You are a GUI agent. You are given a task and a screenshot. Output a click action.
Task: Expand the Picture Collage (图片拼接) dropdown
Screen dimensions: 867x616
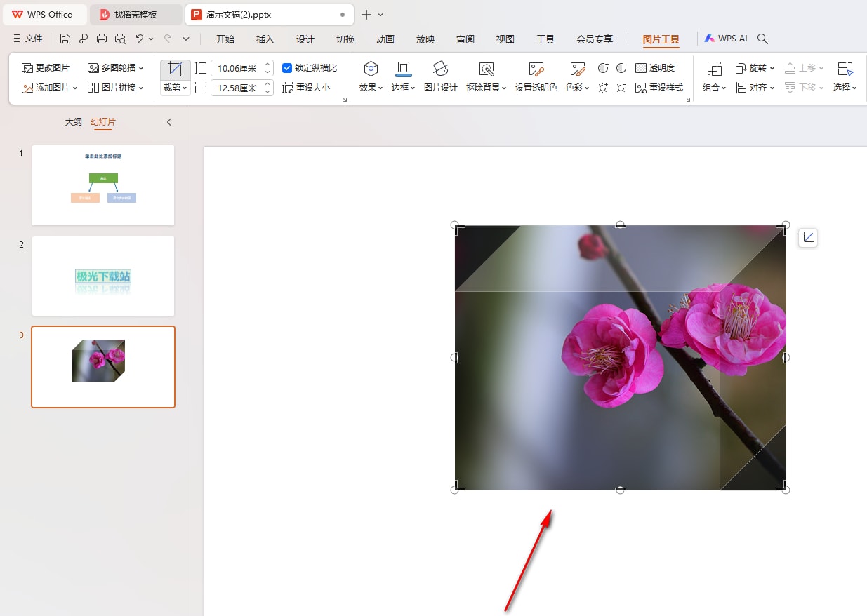[x=141, y=88]
